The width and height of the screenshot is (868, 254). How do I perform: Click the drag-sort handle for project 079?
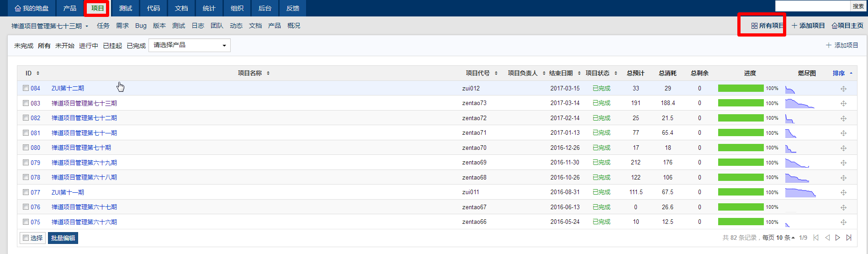point(843,163)
